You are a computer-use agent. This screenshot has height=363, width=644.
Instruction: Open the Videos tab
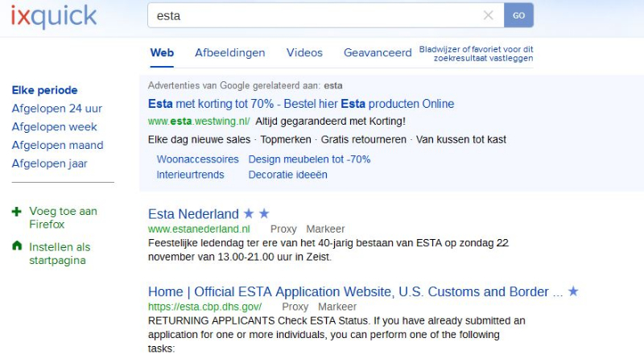[304, 53]
